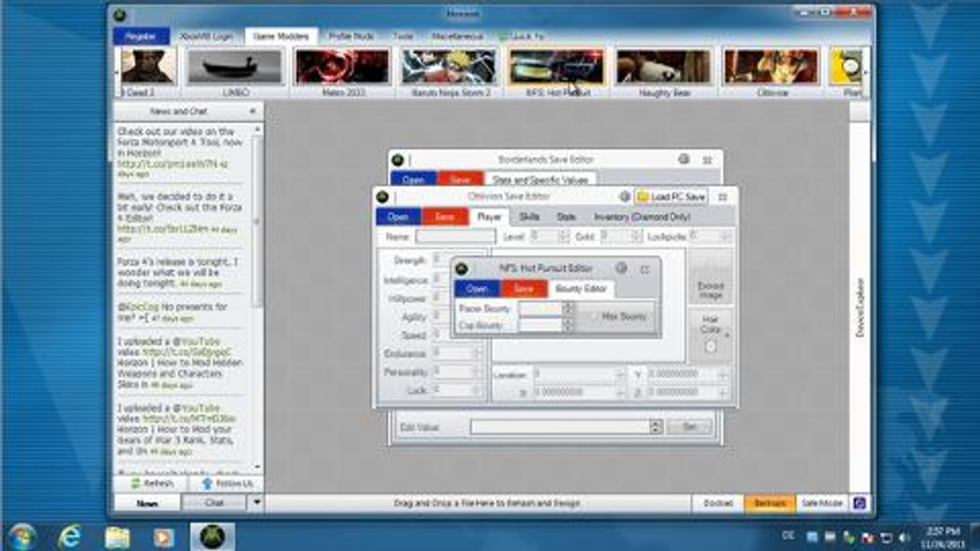980x551 pixels.
Task: Click the Edit Value stepper in Borderlands editor
Action: pos(656,427)
